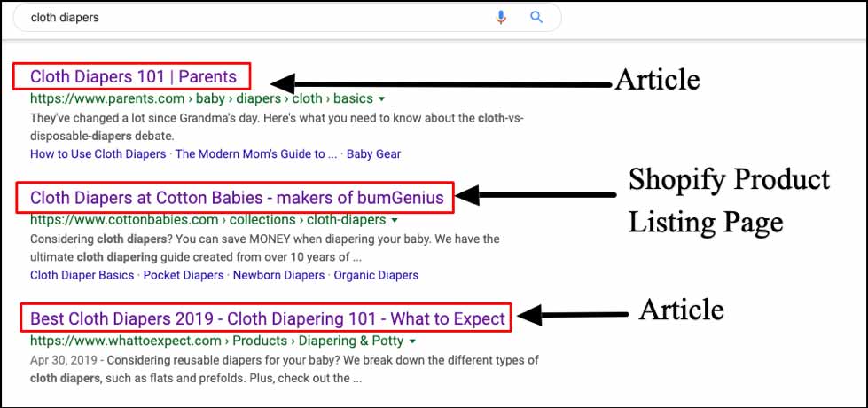Open the 'Pocket Diapers' sitelink
Viewport: 868px width, 408px height.
coord(184,275)
